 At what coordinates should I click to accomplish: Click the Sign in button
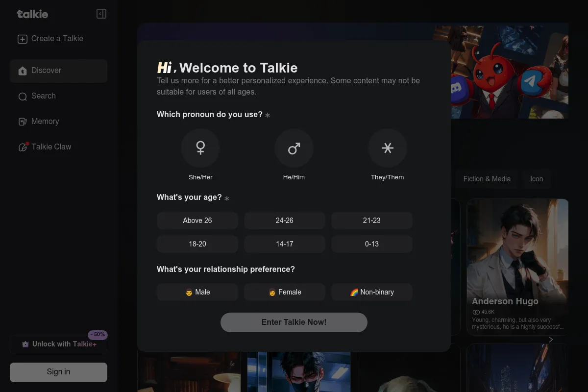58,372
